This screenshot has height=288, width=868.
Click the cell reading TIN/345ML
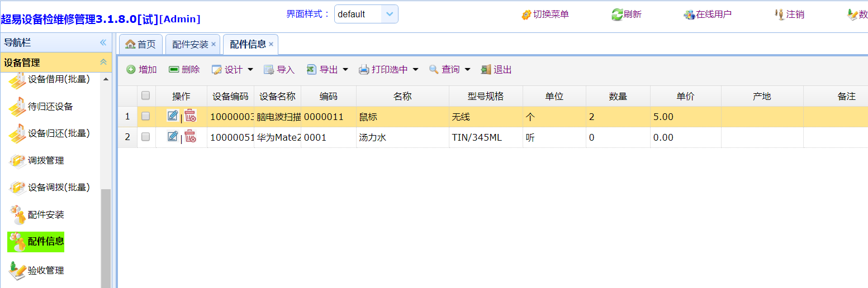486,137
